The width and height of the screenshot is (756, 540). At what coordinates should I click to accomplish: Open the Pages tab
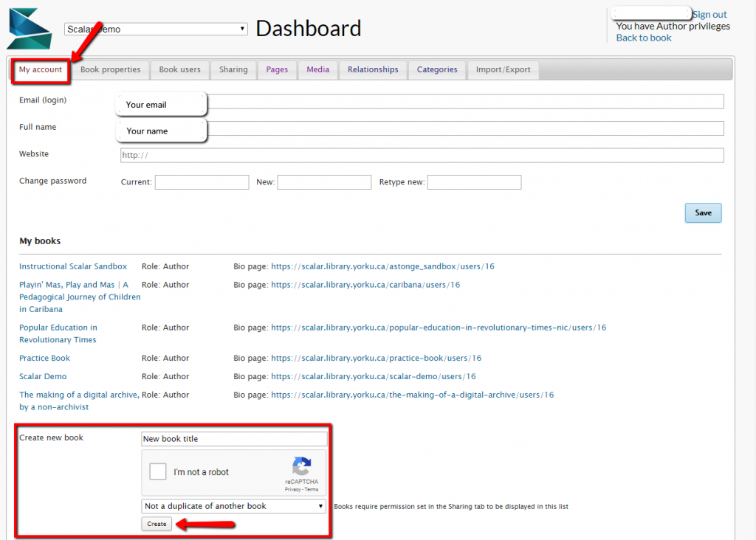coord(278,70)
